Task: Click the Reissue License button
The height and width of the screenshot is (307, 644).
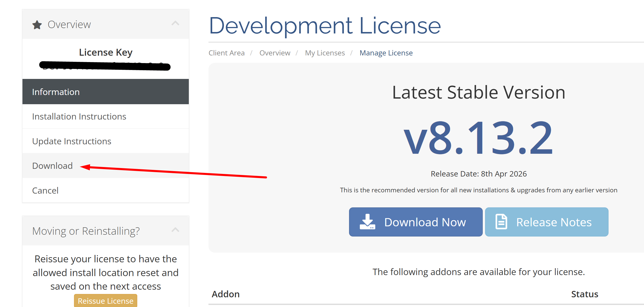Action: 105,301
